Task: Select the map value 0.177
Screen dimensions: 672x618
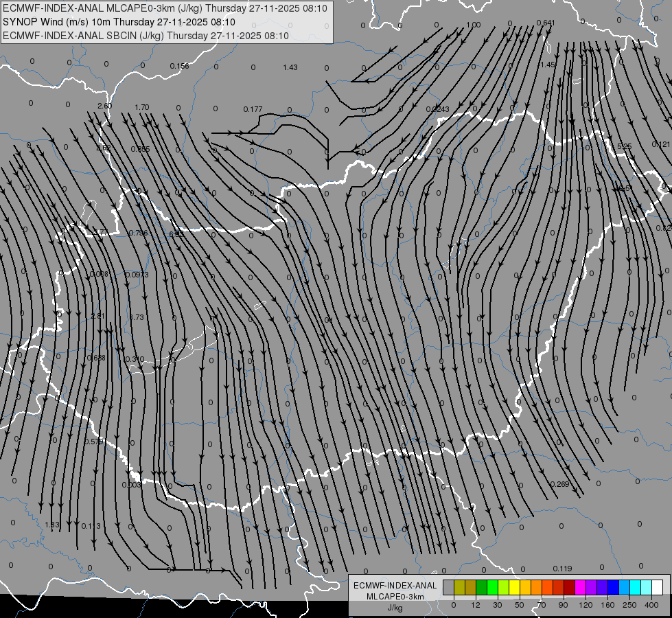Action: [x=253, y=109]
